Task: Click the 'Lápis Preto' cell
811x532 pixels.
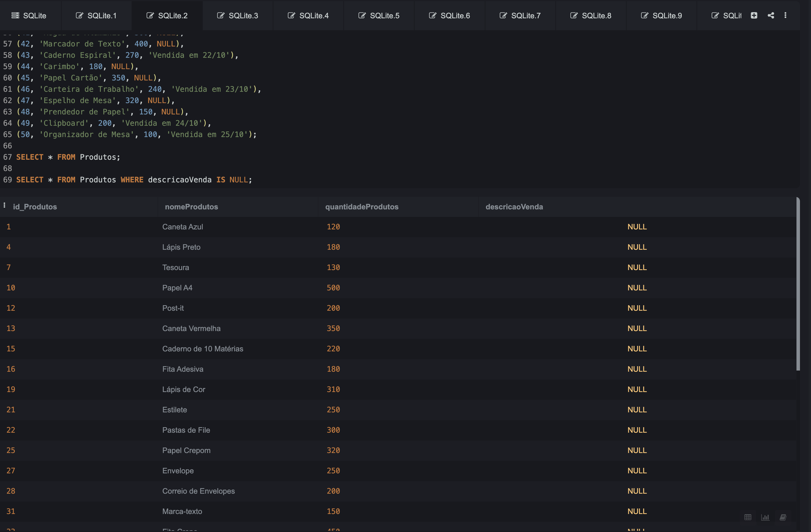Action: (181, 247)
